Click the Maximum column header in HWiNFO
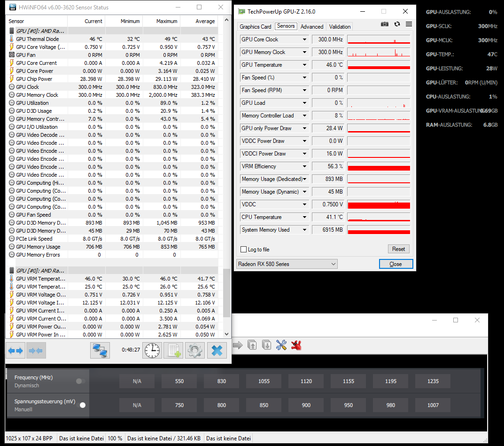Image resolution: width=504 pixels, height=446 pixels. pos(162,21)
